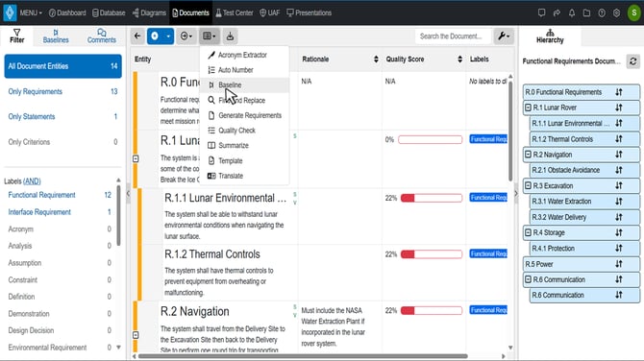Select Quality Check menu item
This screenshot has width=644, height=361.
pos(244,131)
